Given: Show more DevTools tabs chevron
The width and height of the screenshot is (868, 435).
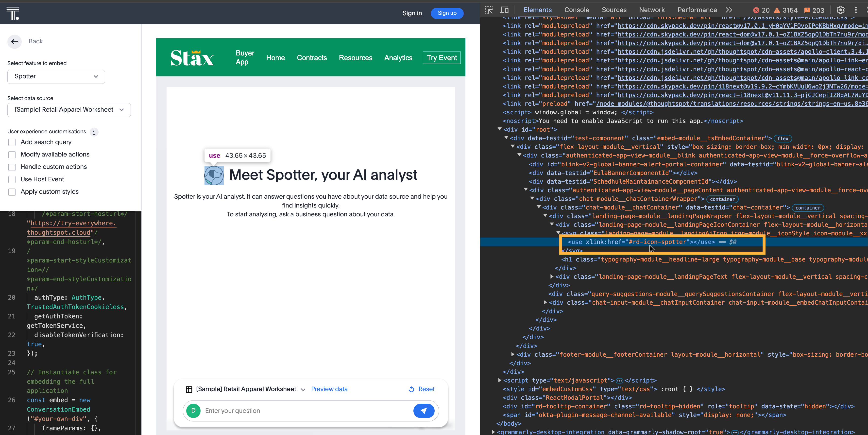Looking at the screenshot, I should (x=729, y=10).
